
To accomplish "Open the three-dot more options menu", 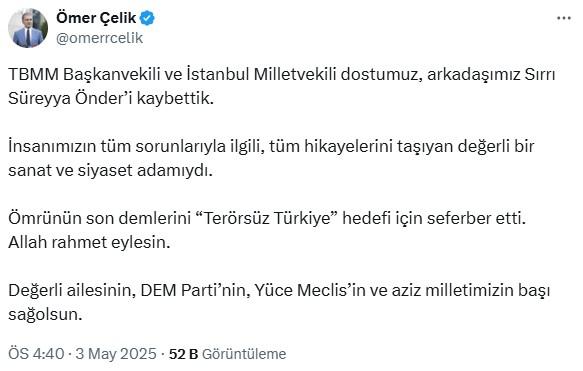I will (564, 18).
